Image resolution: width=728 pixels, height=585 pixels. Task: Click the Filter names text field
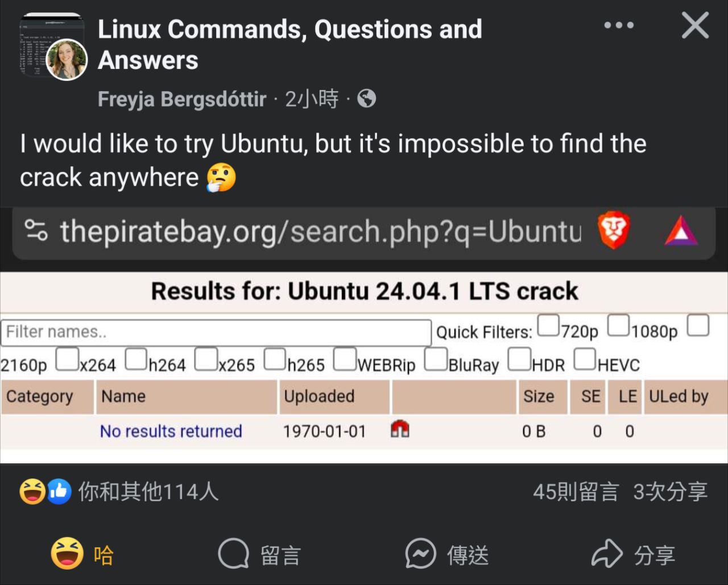click(216, 332)
